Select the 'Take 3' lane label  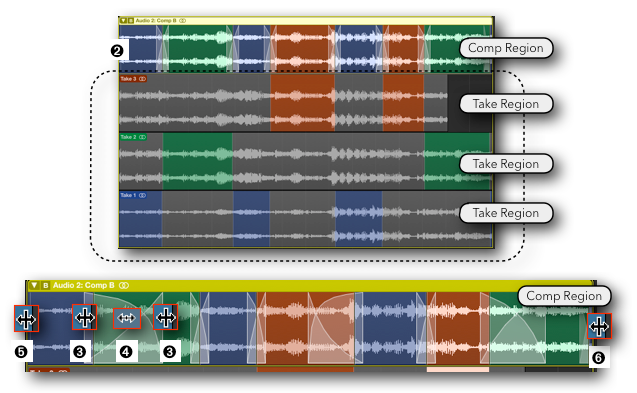pyautogui.click(x=127, y=79)
